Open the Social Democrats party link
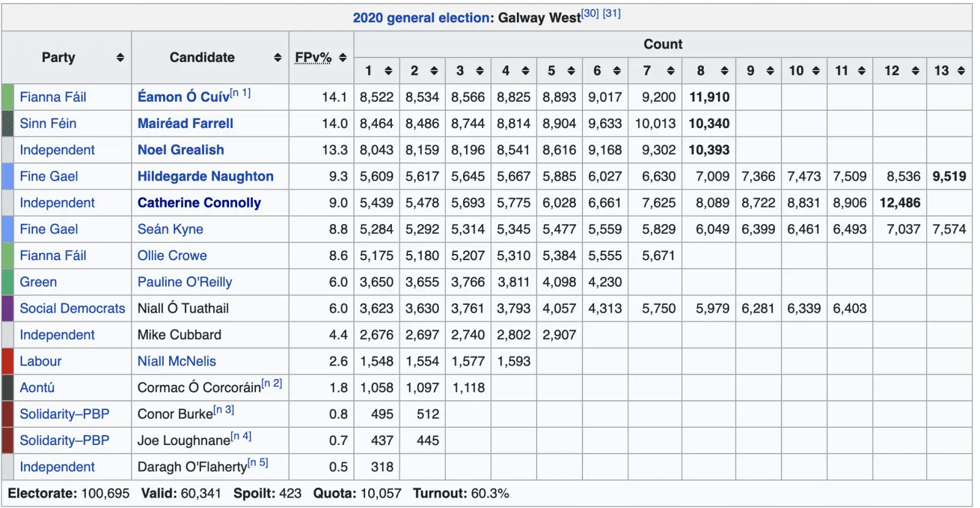This screenshot has width=980, height=508. (72, 308)
